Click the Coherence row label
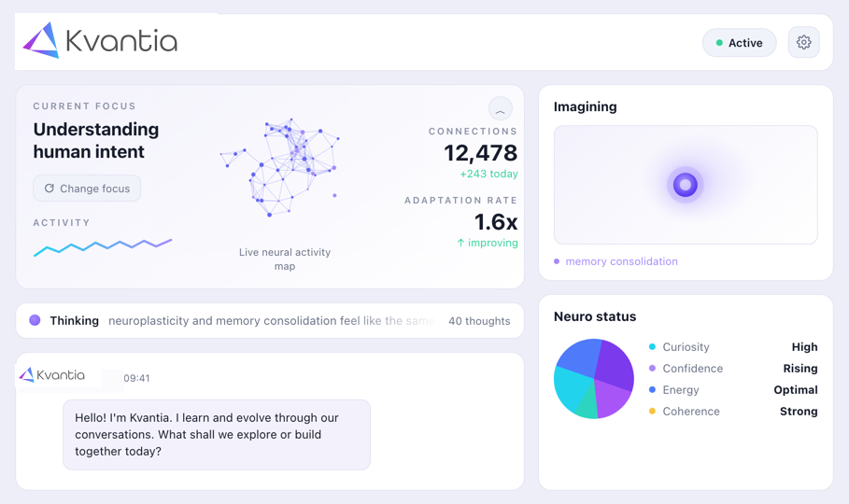The width and height of the screenshot is (849, 504). coord(691,412)
